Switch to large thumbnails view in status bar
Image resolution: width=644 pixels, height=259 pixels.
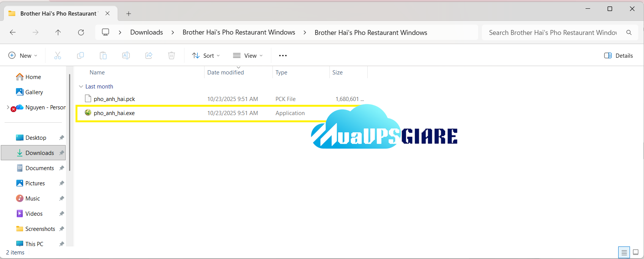pos(636,252)
